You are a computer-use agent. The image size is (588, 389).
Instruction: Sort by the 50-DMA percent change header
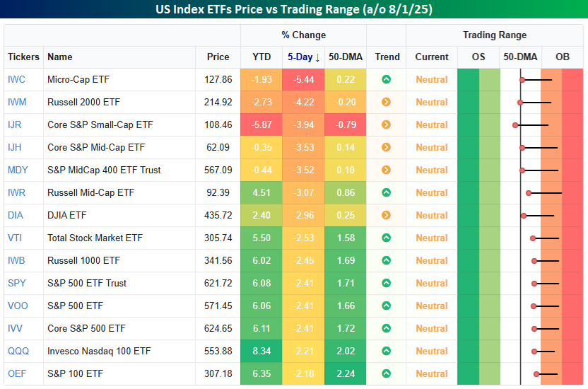coord(346,57)
